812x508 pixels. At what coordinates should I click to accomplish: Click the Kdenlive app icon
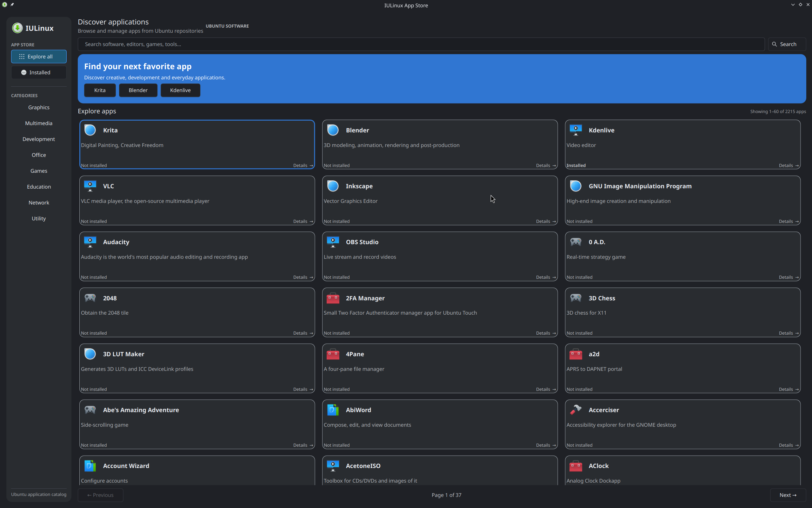[576, 130]
